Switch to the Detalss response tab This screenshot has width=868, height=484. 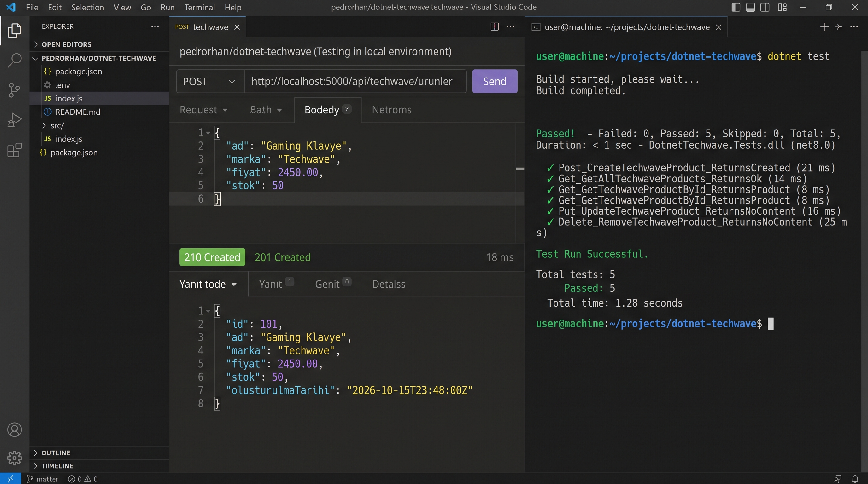click(x=389, y=284)
